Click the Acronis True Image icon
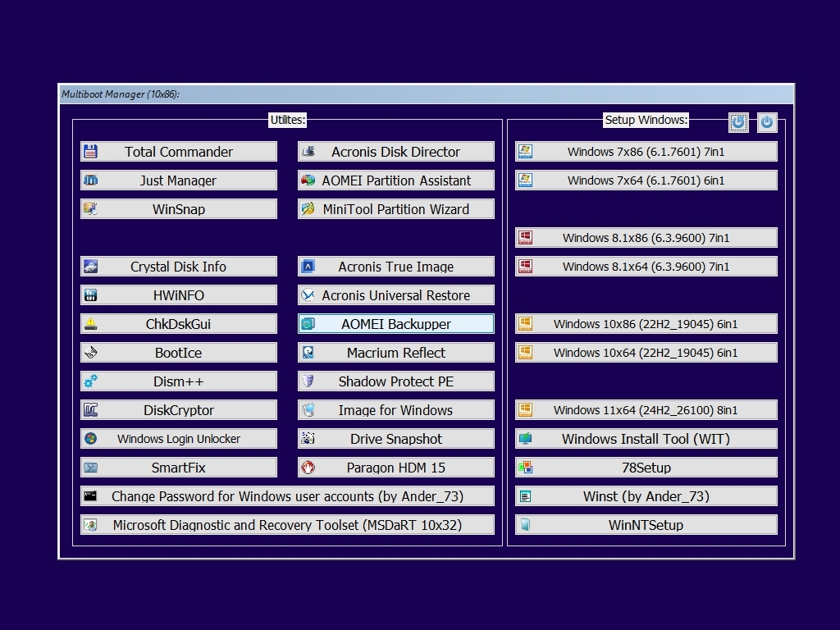Image resolution: width=840 pixels, height=630 pixels. coord(308,267)
